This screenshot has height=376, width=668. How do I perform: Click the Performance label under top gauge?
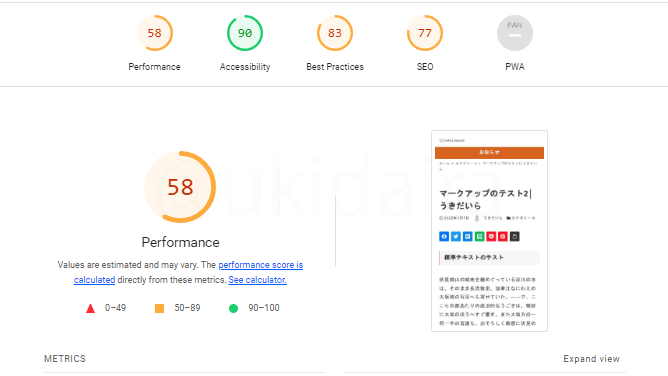coord(154,67)
